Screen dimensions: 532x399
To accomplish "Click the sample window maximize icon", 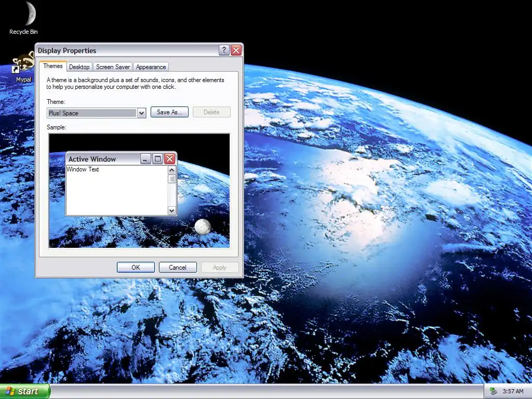I will coord(157,158).
